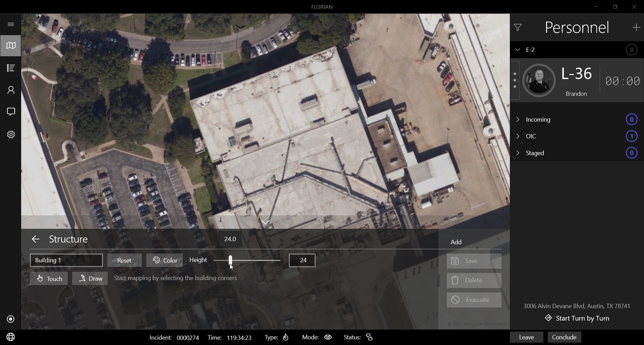Toggle the eye Mode indicator

(328, 337)
